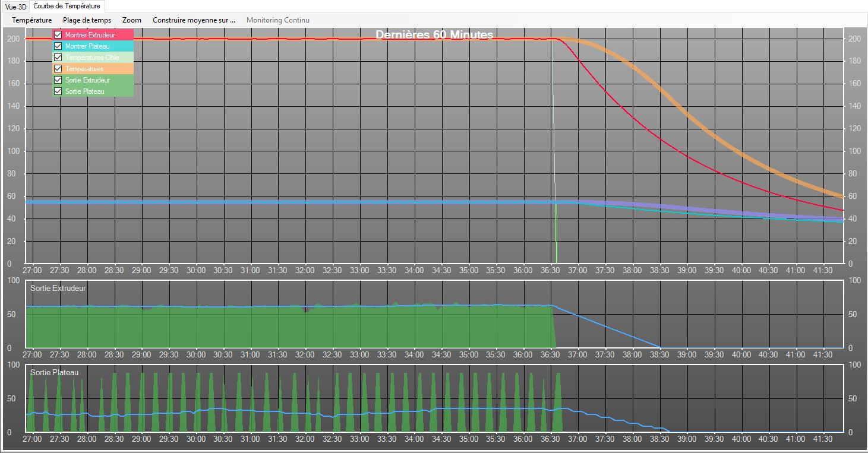Viewport: 868px width, 453px height.
Task: Open the Plage de temps menu
Action: click(87, 20)
